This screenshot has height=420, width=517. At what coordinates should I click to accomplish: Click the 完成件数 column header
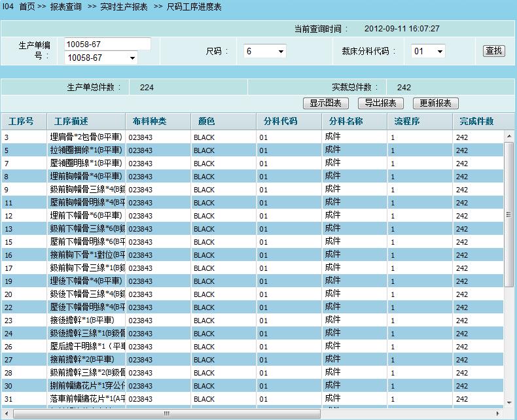pyautogui.click(x=476, y=122)
